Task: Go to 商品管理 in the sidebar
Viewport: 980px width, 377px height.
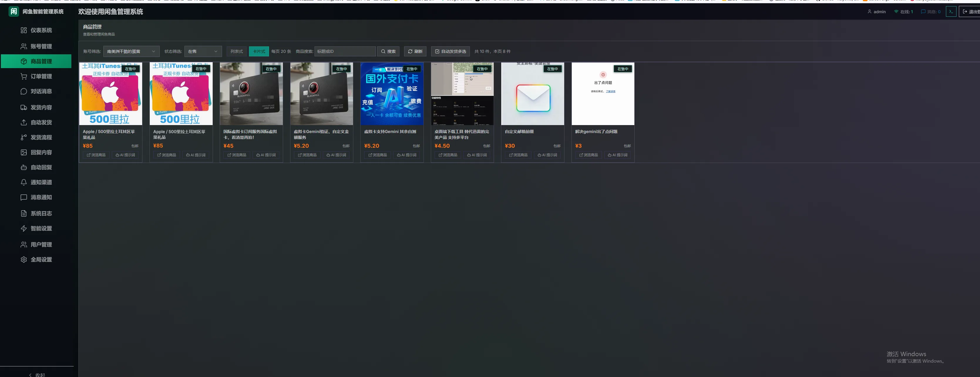Action: (36, 61)
